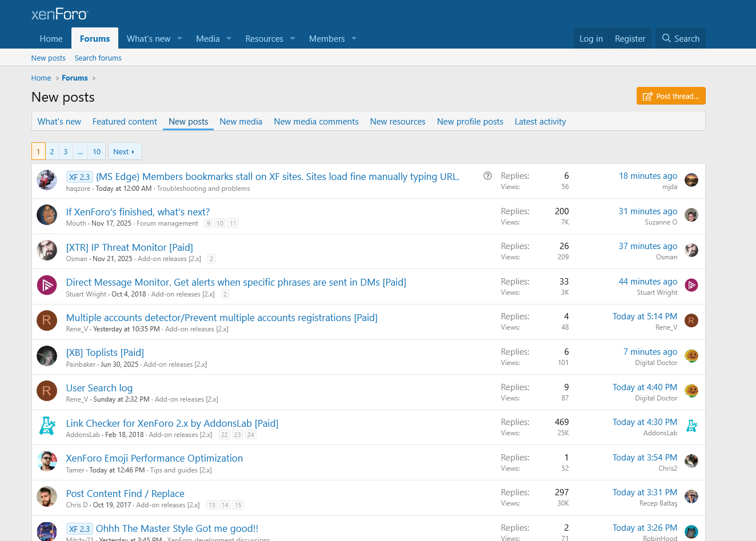Viewport: 756px width, 541px height.
Task: Open the Search magnifier button
Action: (680, 38)
